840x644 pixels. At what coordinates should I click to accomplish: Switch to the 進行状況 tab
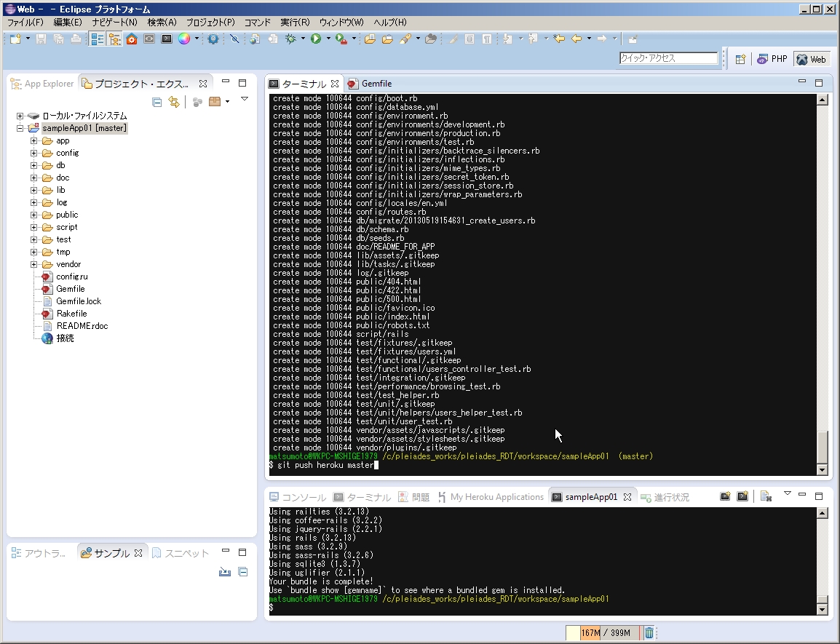(665, 497)
